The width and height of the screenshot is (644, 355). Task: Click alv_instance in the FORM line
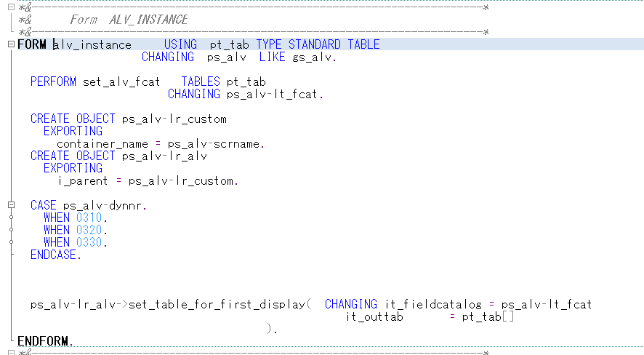coord(92,45)
